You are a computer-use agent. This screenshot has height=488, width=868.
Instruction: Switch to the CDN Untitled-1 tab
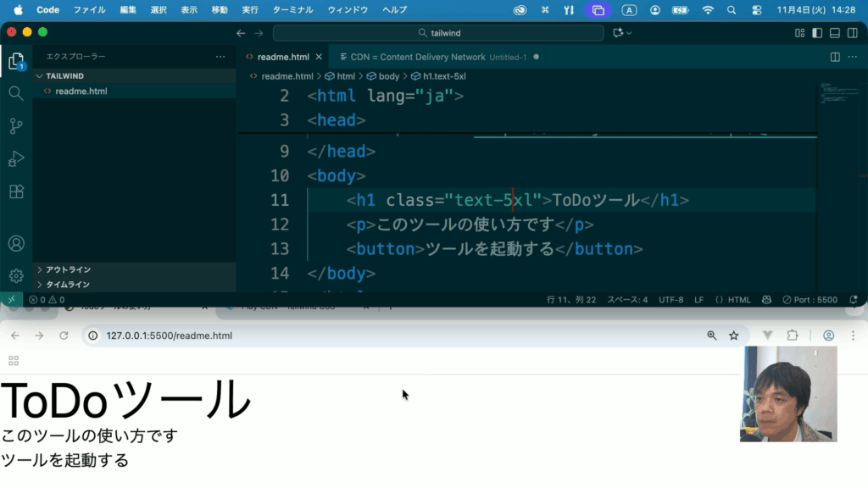pyautogui.click(x=432, y=57)
